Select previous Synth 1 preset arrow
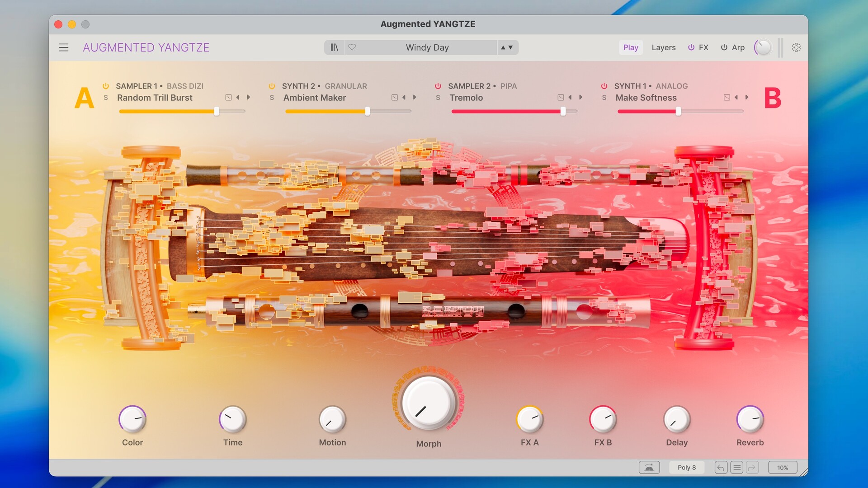Image resolution: width=868 pixels, height=488 pixels. [736, 97]
